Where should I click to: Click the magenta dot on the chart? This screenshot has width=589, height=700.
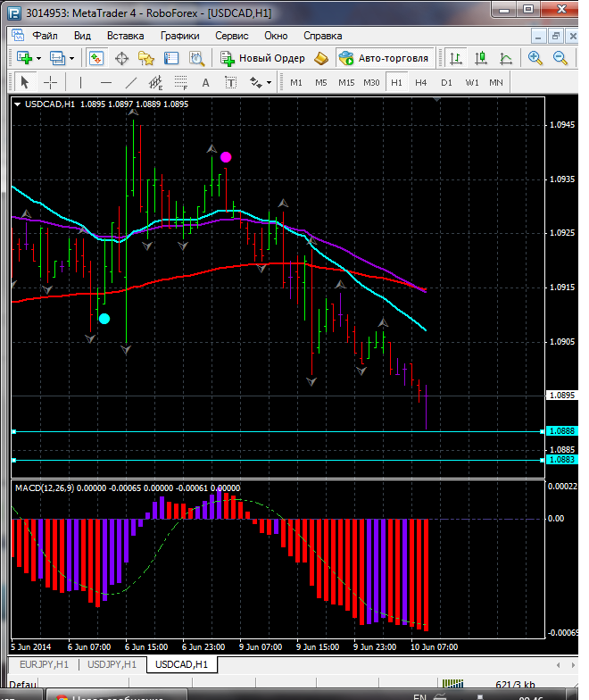[x=226, y=157]
